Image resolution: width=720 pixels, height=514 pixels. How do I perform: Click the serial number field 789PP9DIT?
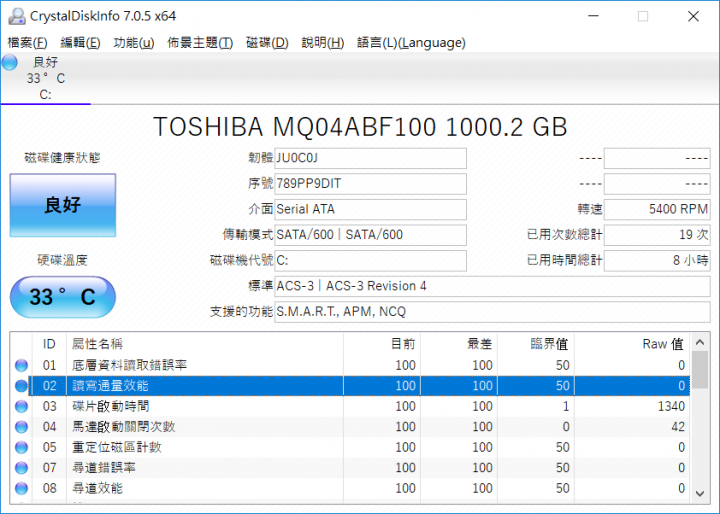coord(370,184)
